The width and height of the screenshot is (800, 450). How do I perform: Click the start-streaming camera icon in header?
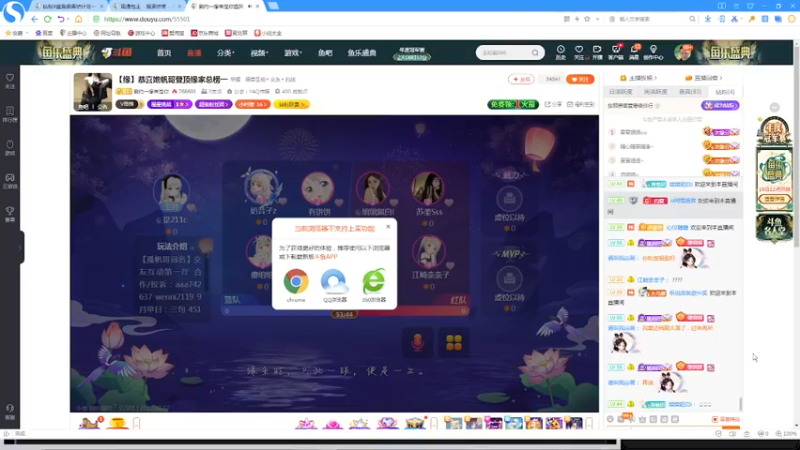pyautogui.click(x=597, y=52)
